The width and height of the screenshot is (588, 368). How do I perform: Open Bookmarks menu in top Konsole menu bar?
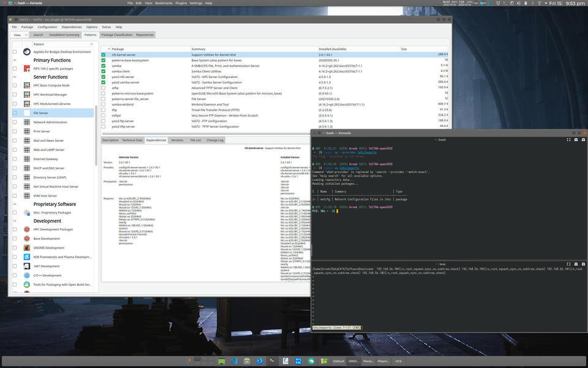click(164, 3)
